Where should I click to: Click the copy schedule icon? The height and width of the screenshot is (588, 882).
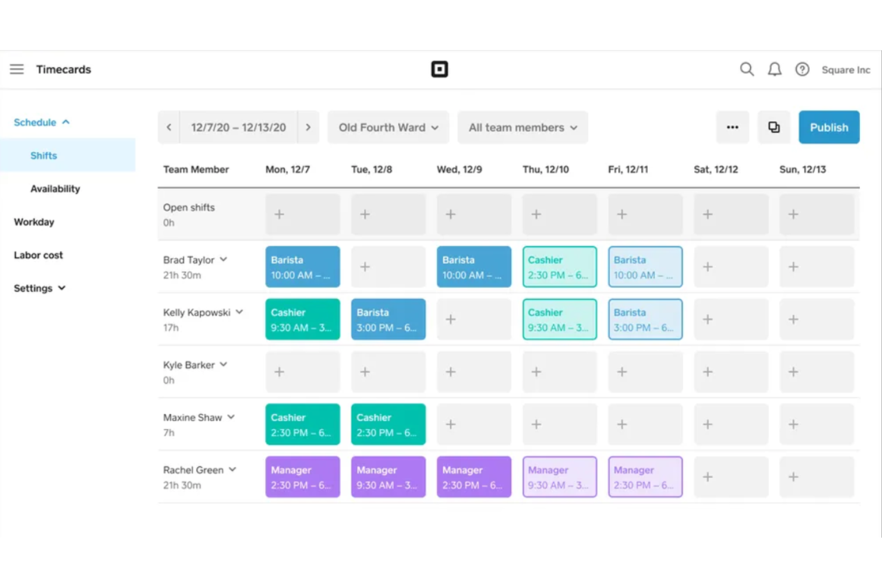(774, 127)
